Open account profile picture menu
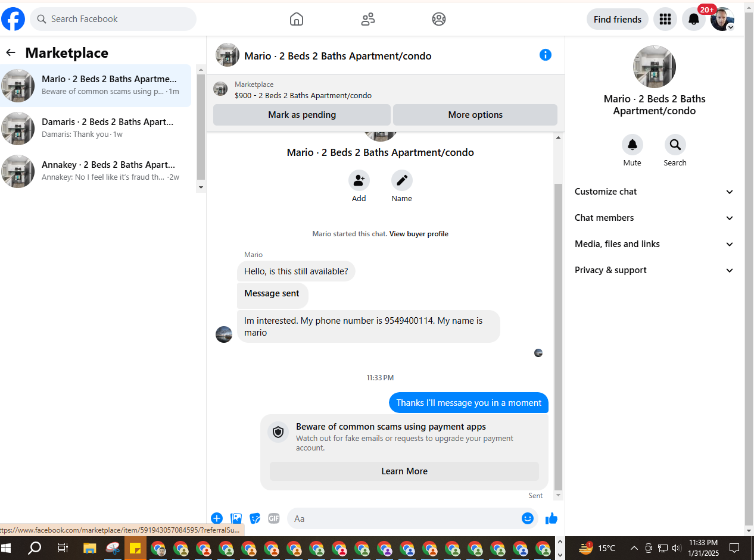The width and height of the screenshot is (754, 560). [722, 19]
